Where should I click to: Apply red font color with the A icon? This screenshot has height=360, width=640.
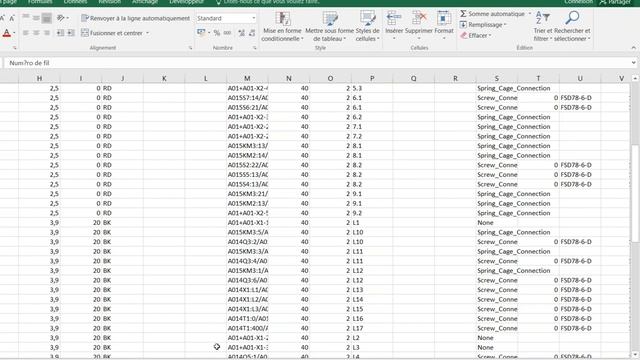6,33
